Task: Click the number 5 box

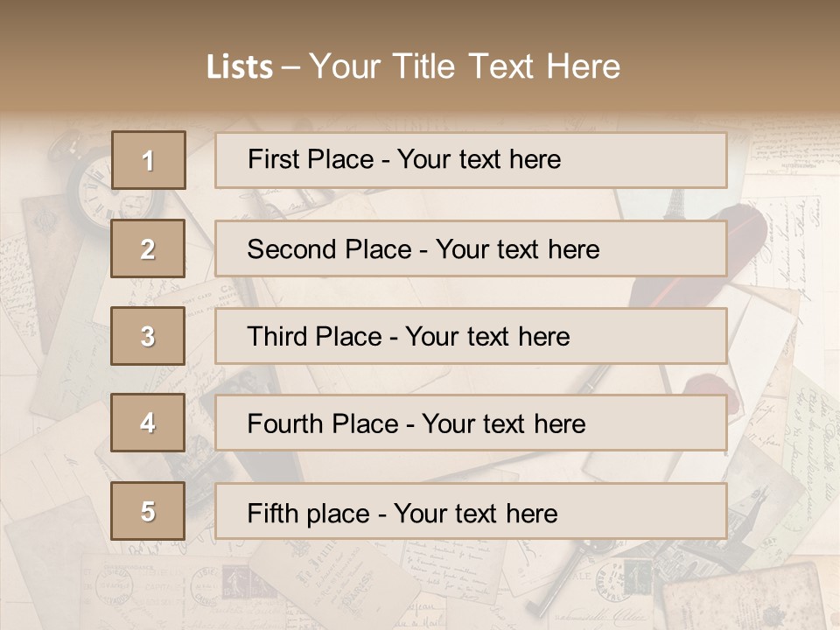Action: [148, 511]
